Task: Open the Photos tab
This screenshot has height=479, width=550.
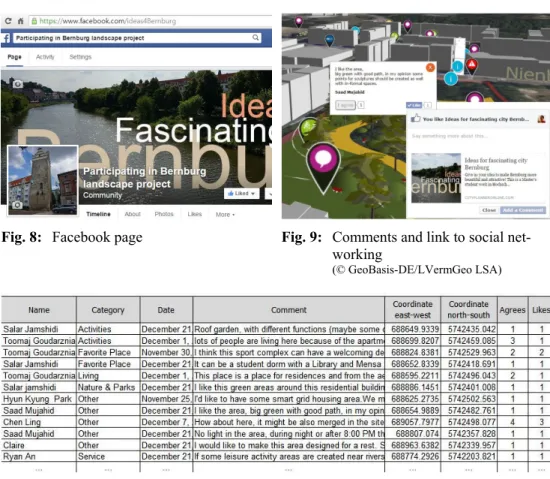Action: coord(164,214)
